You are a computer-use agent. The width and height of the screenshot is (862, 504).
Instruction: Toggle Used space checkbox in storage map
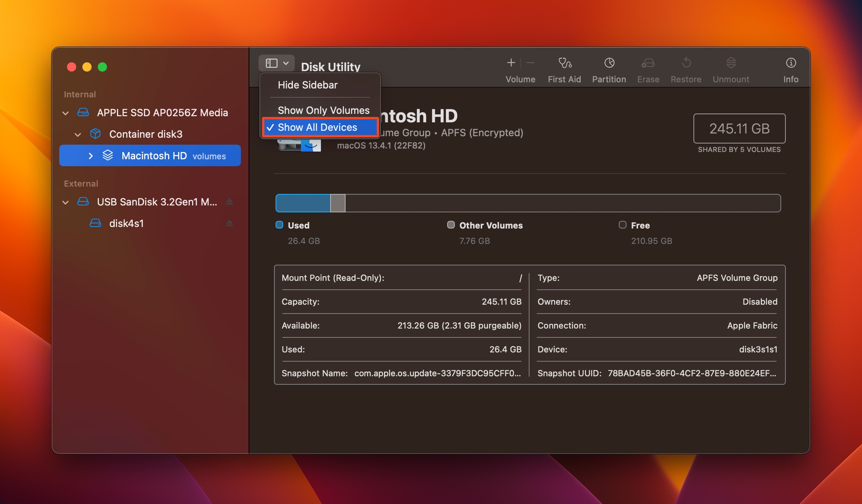tap(279, 224)
